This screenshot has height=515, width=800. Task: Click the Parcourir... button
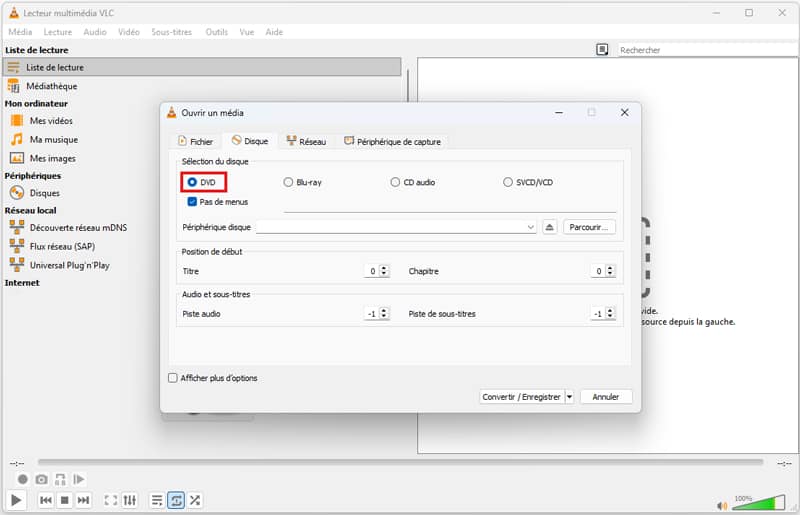[589, 227]
